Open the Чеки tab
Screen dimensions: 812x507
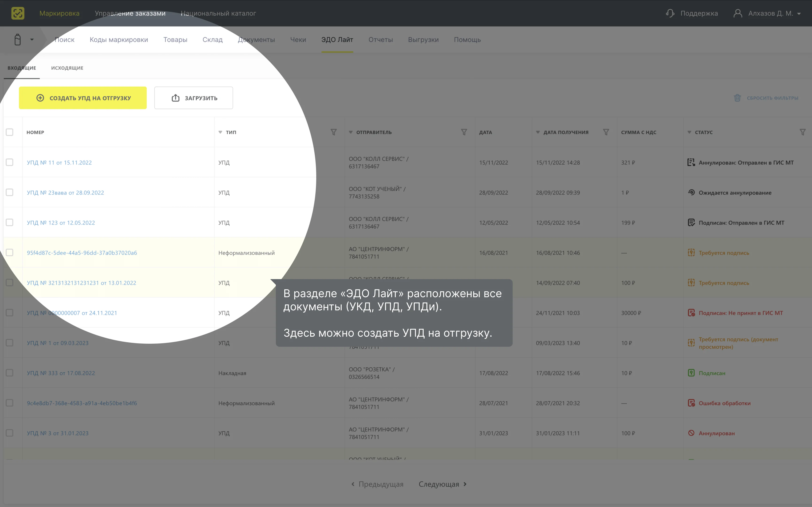pos(298,39)
